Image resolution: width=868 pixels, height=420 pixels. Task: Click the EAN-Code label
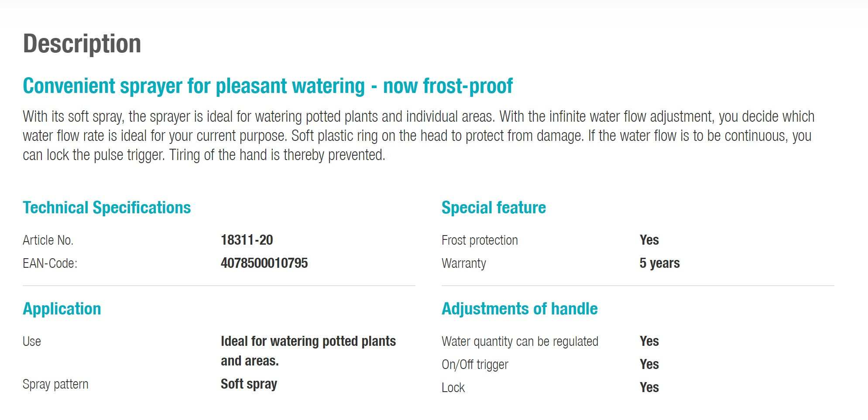50,263
